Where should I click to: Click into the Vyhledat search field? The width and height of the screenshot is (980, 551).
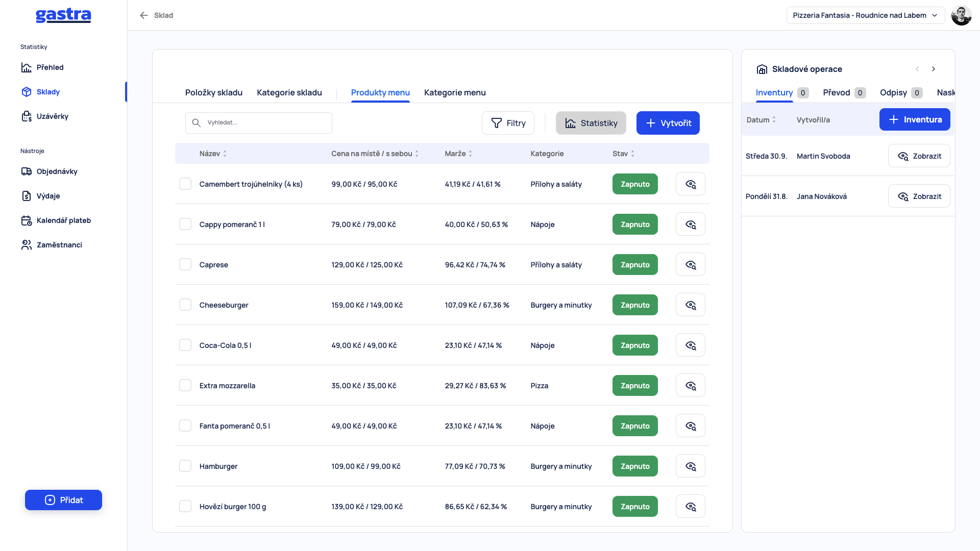click(x=258, y=123)
